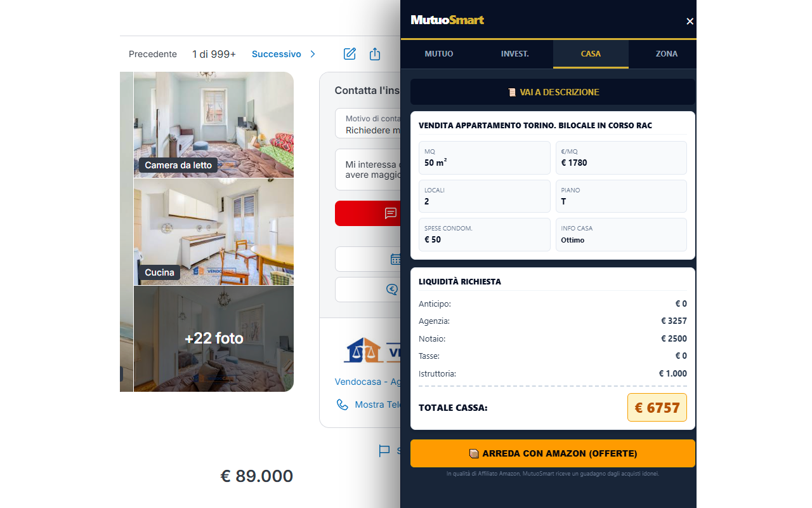Viewport: 812px width, 508px height.
Task: Click the VAI A DESCRIZIONE button
Action: 553,92
